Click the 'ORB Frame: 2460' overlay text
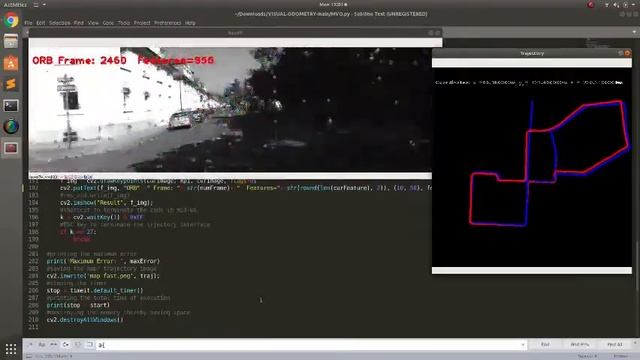Image resolution: width=640 pixels, height=360 pixels. (x=79, y=60)
